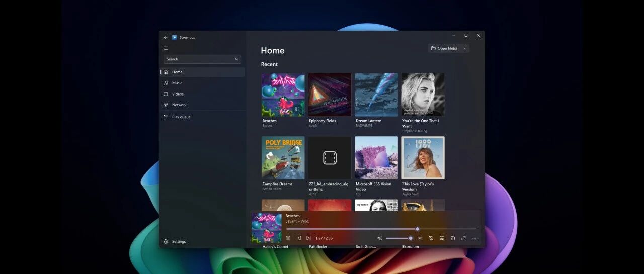This screenshot has height=274, width=644.
Task: Go to Home in the sidebar
Action: click(x=203, y=72)
